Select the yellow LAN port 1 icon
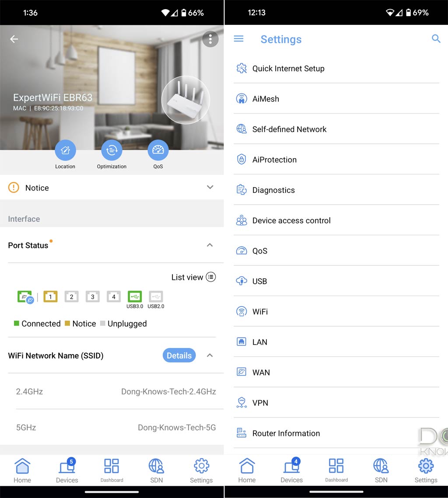Image resolution: width=448 pixels, height=498 pixels. [50, 297]
